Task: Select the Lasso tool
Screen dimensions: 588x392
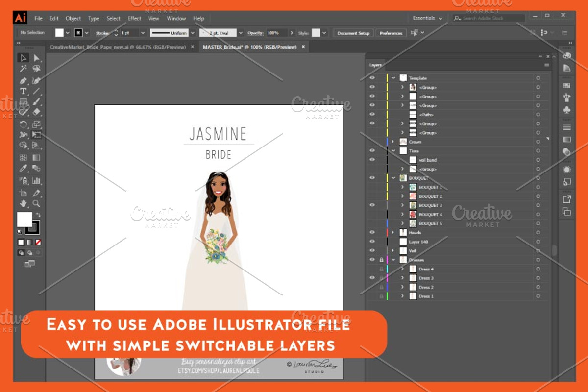Action: tap(37, 69)
